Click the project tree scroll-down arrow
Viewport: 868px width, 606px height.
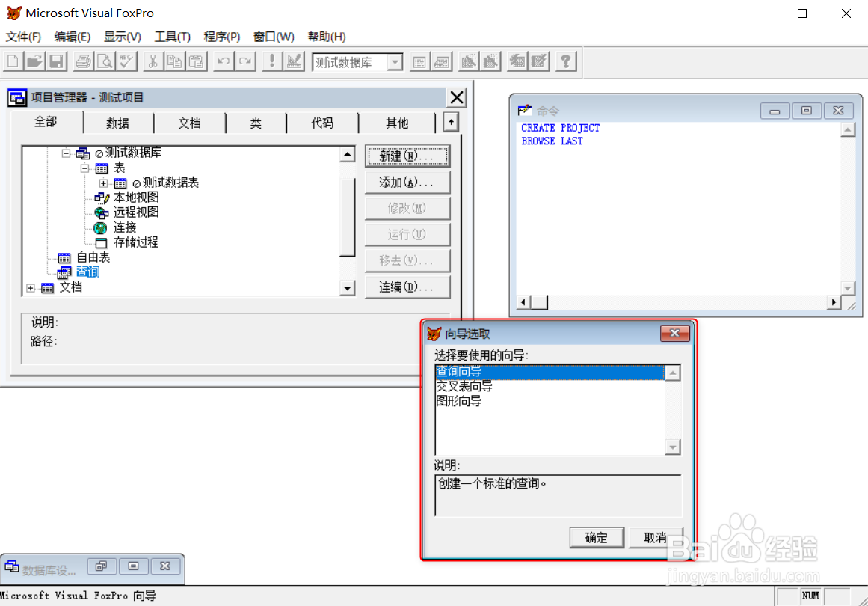pos(347,288)
